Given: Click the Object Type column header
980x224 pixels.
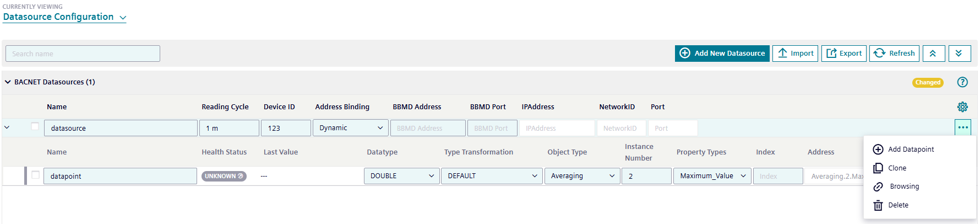Looking at the screenshot, I should [x=567, y=152].
